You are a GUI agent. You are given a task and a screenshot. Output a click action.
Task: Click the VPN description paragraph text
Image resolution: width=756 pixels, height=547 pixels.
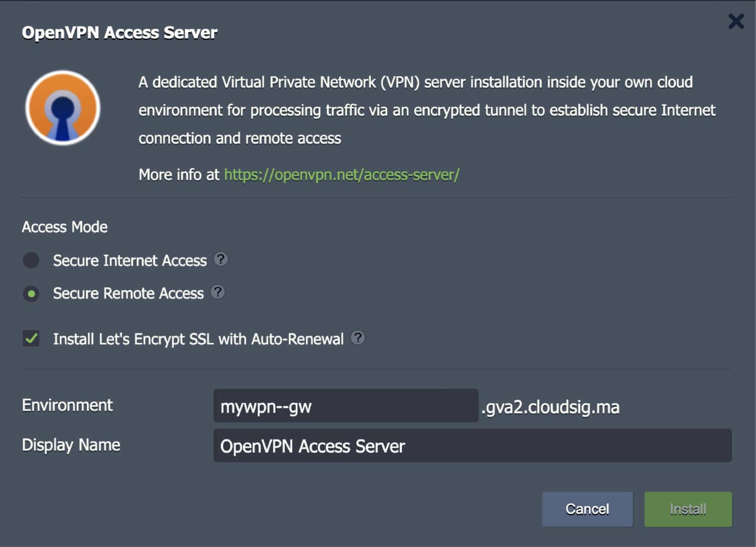pyautogui.click(x=426, y=110)
